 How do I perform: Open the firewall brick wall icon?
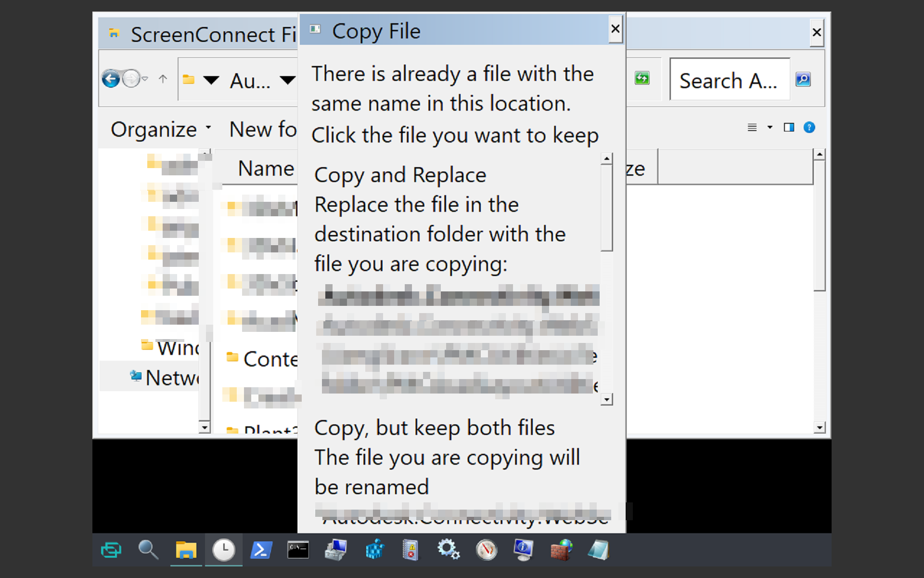(561, 550)
